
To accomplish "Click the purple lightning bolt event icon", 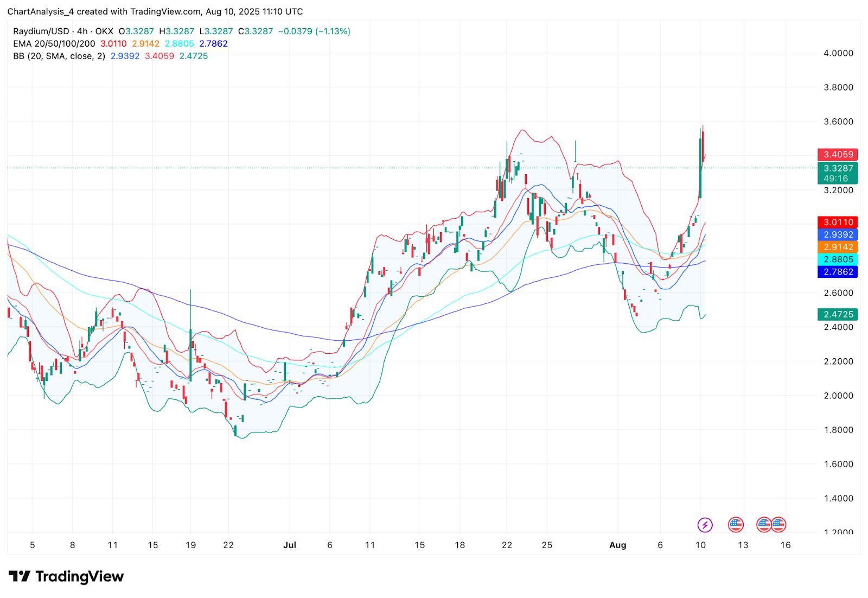I will tap(705, 525).
